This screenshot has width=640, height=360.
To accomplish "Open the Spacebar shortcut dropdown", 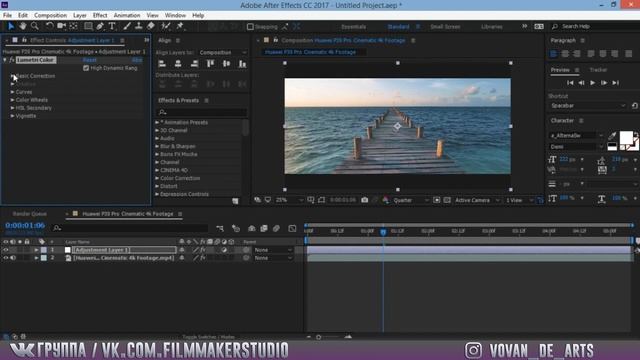I will click(587, 106).
